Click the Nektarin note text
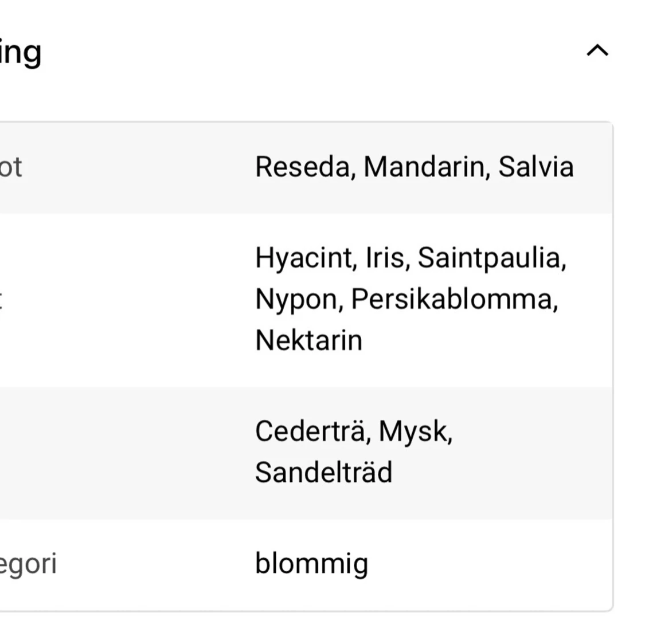 (308, 340)
